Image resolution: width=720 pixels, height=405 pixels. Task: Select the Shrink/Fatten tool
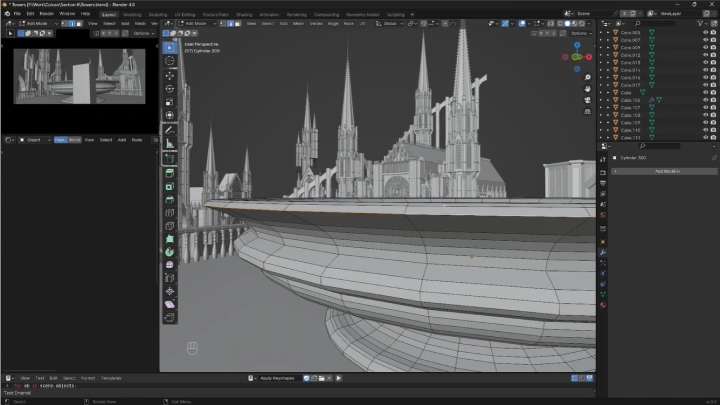pyautogui.click(x=169, y=291)
